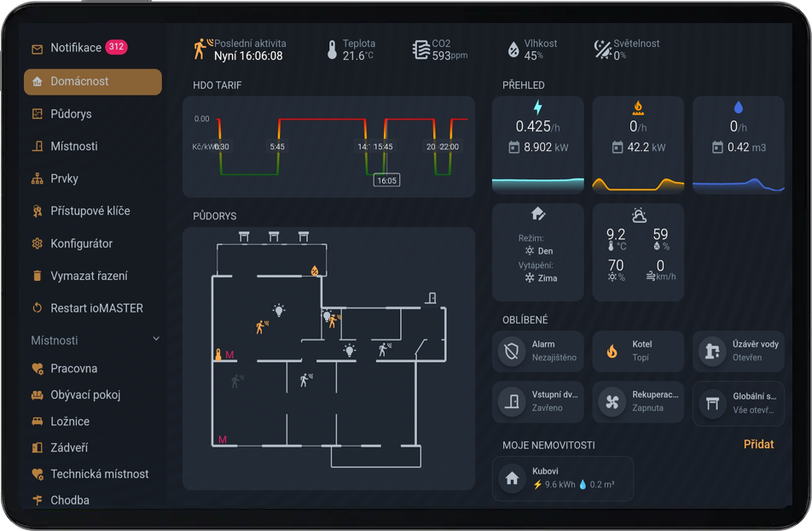
Task: Toggle the Globální stínění tile
Action: point(738,403)
